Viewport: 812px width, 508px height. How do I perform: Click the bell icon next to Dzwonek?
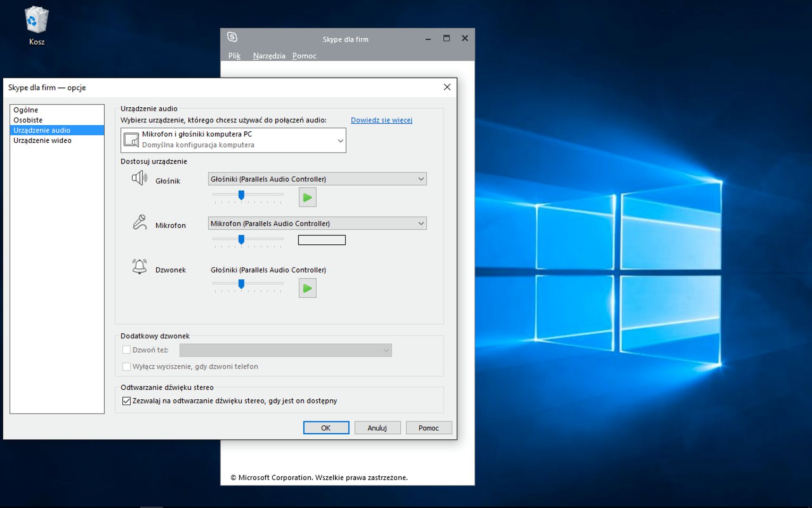pyautogui.click(x=139, y=267)
